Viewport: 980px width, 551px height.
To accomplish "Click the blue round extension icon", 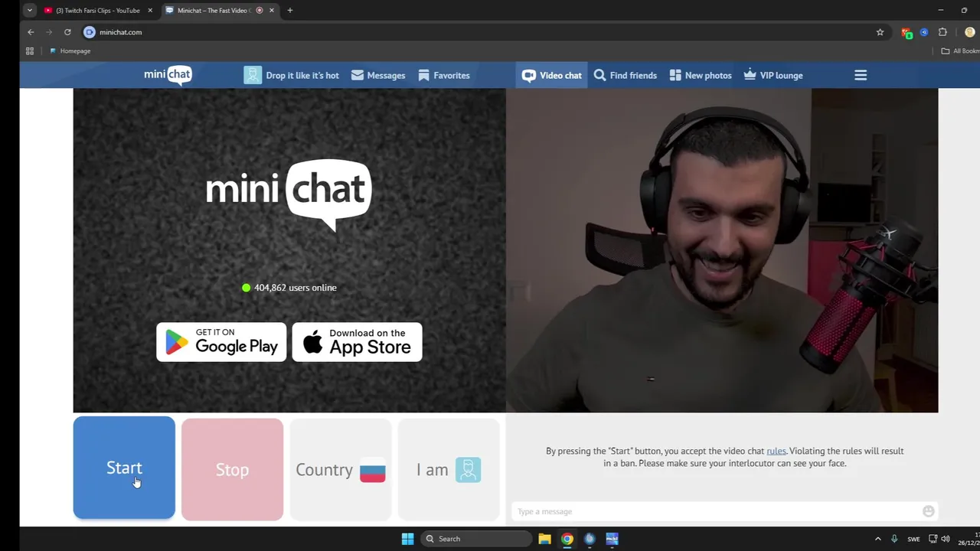I will click(x=924, y=32).
